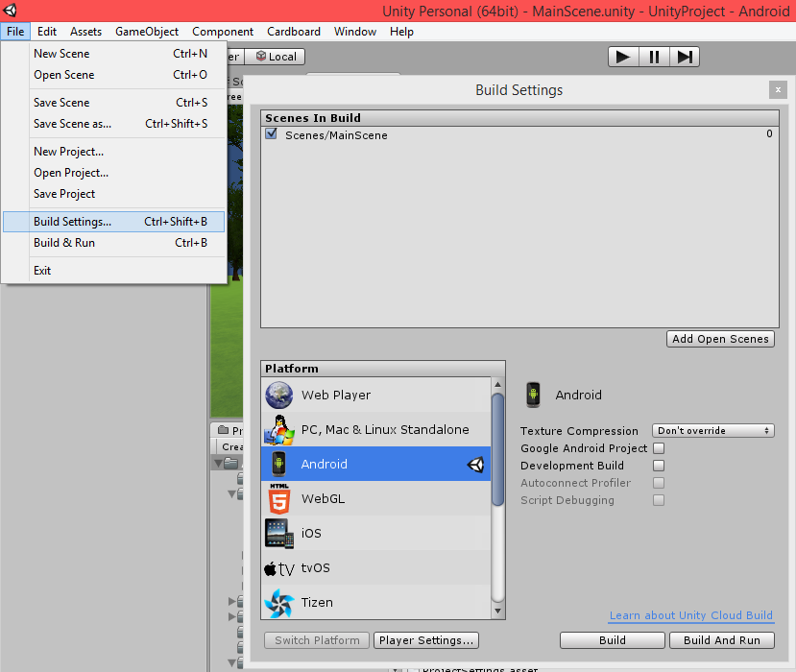Open the Texture Compression dropdown
The width and height of the screenshot is (796, 672).
(712, 430)
